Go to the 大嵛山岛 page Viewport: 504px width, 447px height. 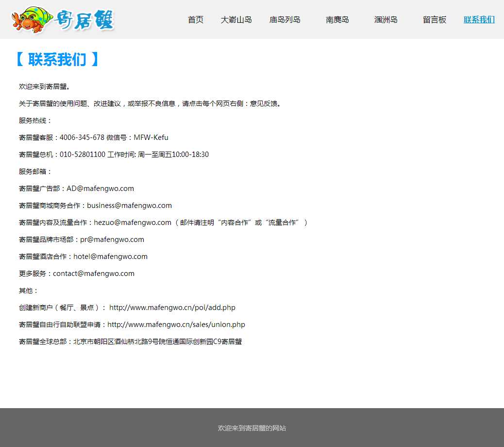click(236, 20)
